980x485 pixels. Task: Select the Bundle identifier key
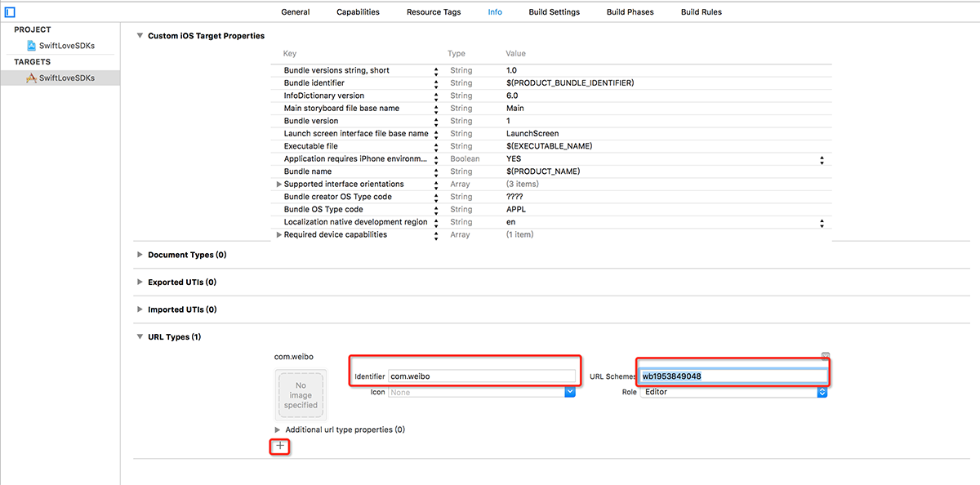[314, 83]
